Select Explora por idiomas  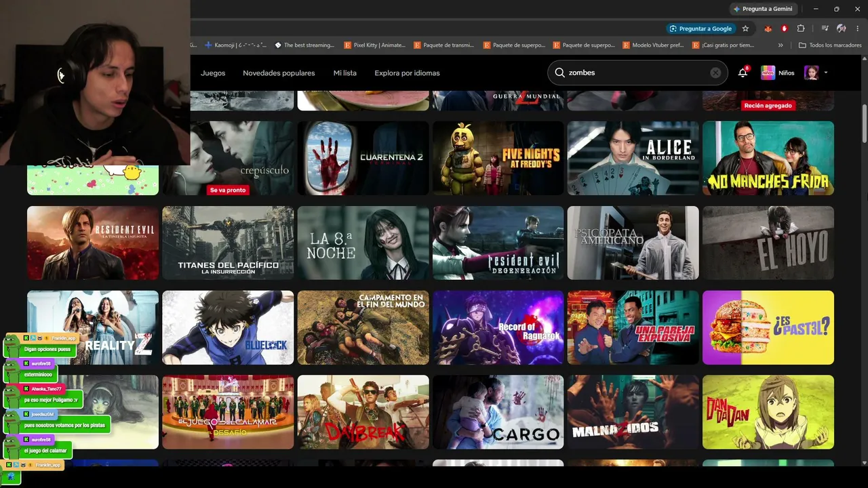tap(407, 73)
